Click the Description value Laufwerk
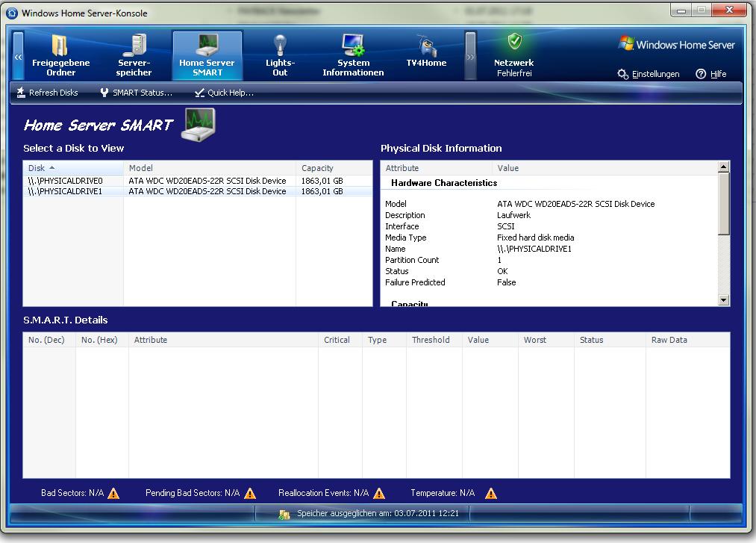The width and height of the screenshot is (756, 543). 513,215
